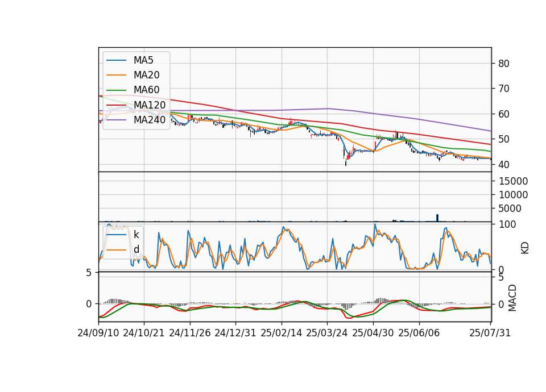Click the MA20 legend label
Viewport: 546px width, 392px height.
[x=146, y=75]
